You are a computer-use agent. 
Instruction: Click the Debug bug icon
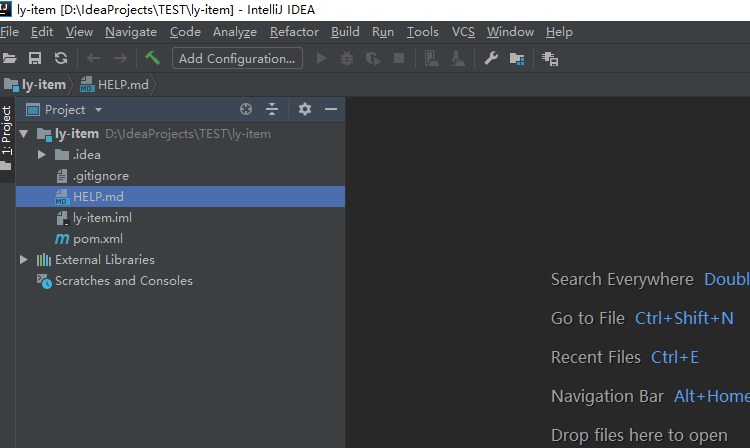tap(347, 58)
